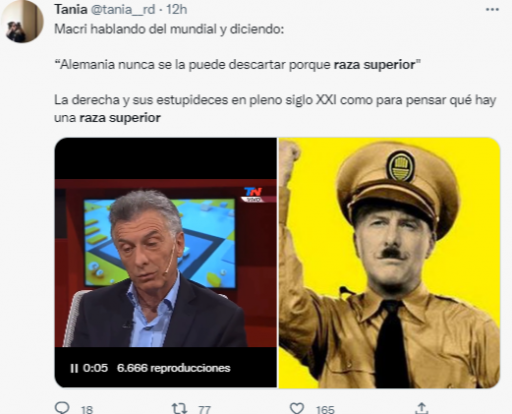This screenshot has height=414, width=512.
Task: Click the share upload icon
Action: pyautogui.click(x=422, y=408)
